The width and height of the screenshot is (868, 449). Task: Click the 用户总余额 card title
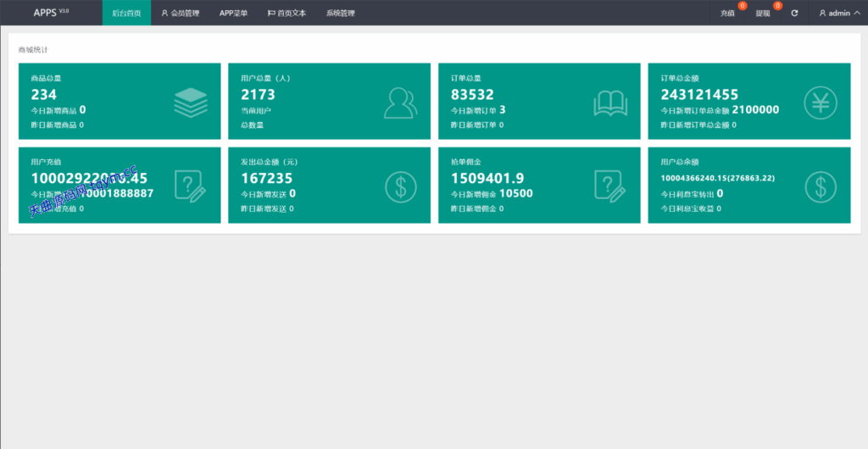680,162
